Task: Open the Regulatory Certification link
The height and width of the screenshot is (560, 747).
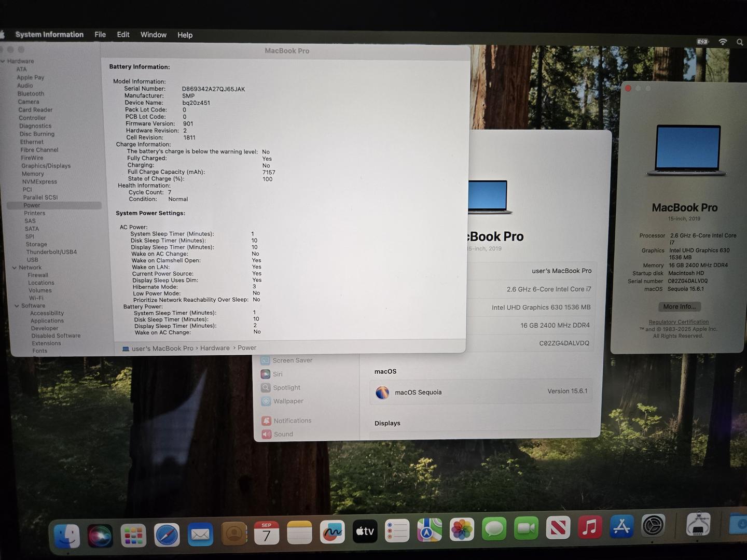Action: coord(679,322)
